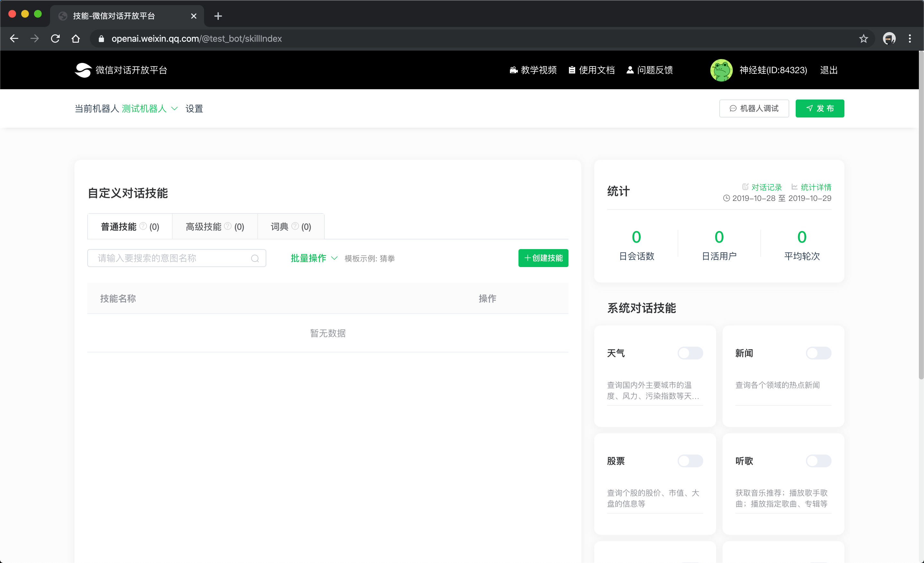Viewport: 924px width, 563px height.
Task: Go to browser home page icon
Action: tap(76, 39)
